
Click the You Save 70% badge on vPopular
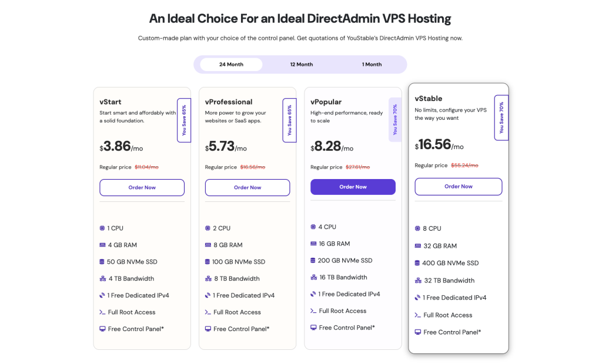(395, 119)
